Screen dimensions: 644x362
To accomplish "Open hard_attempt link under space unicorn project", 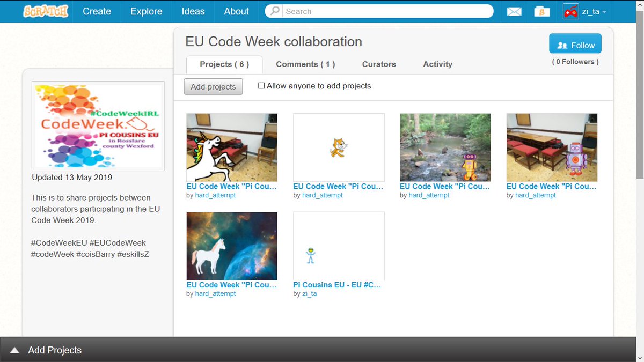I will coord(216,294).
